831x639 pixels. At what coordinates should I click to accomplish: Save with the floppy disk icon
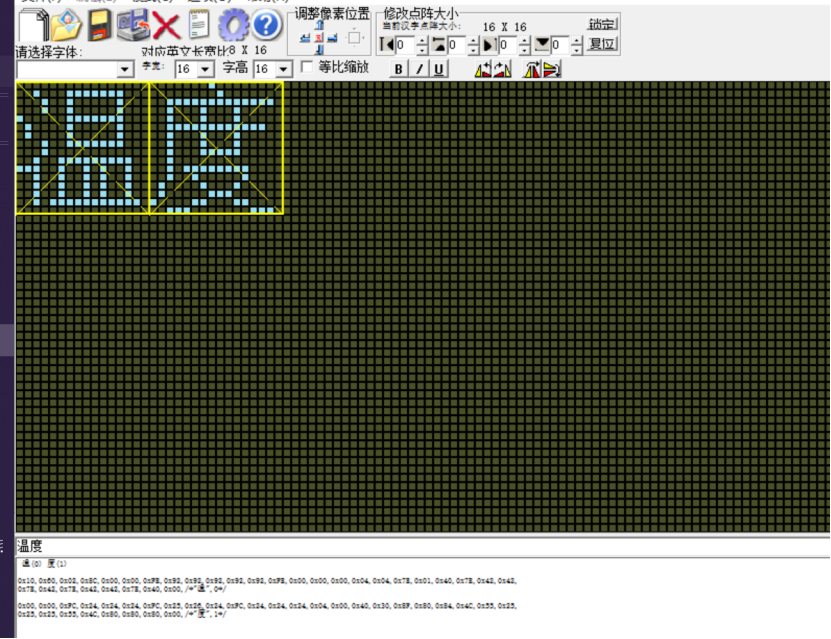pyautogui.click(x=99, y=25)
